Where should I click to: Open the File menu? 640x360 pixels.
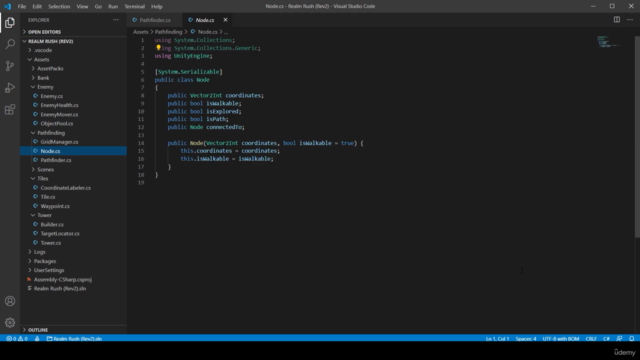[x=22, y=7]
